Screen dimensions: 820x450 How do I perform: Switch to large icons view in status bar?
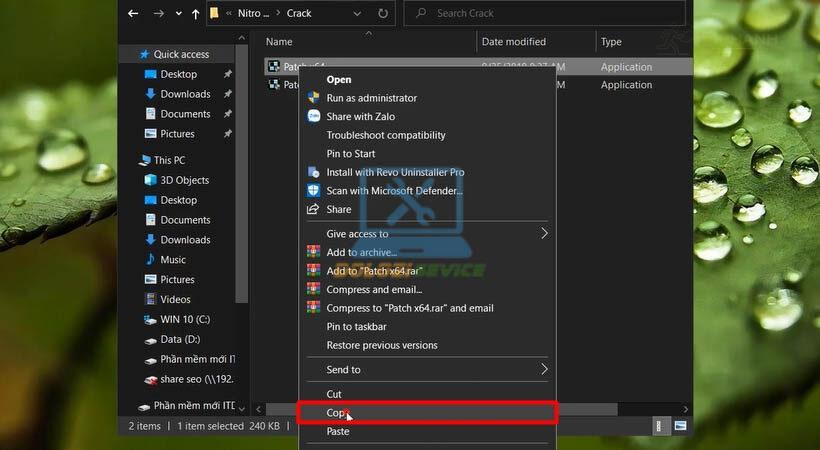(x=680, y=426)
